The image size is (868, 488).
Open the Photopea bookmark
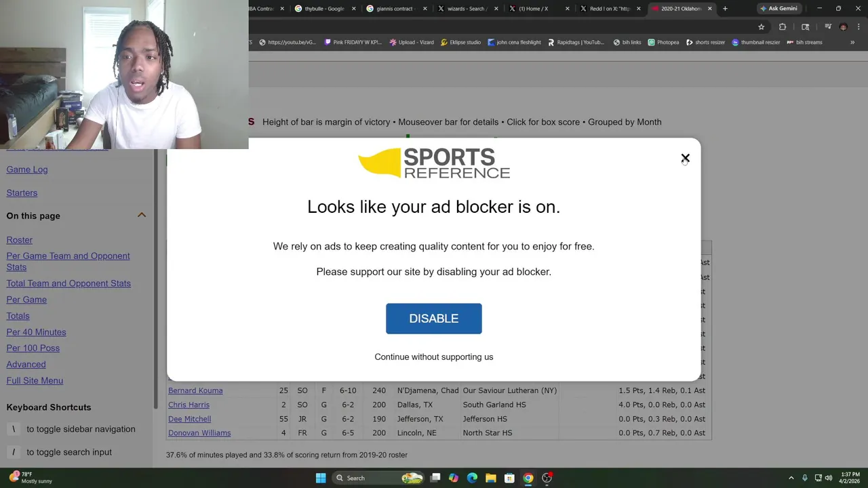[x=663, y=42]
